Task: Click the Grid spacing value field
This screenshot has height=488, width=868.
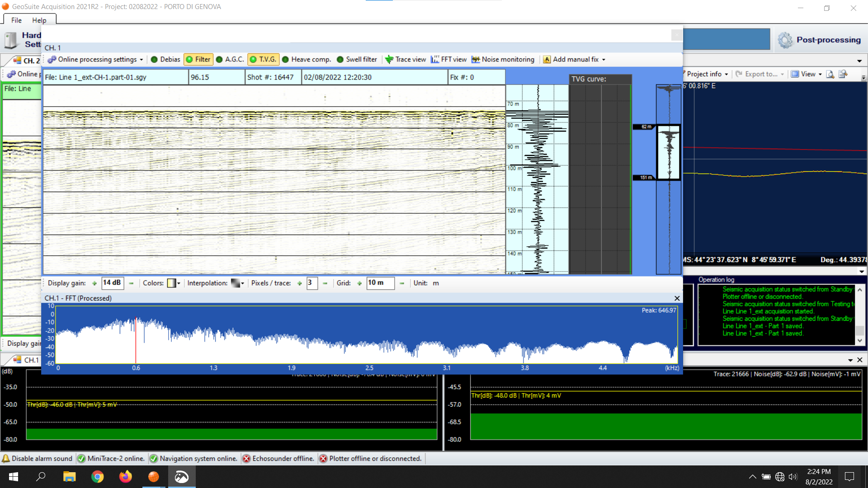Action: (x=380, y=283)
